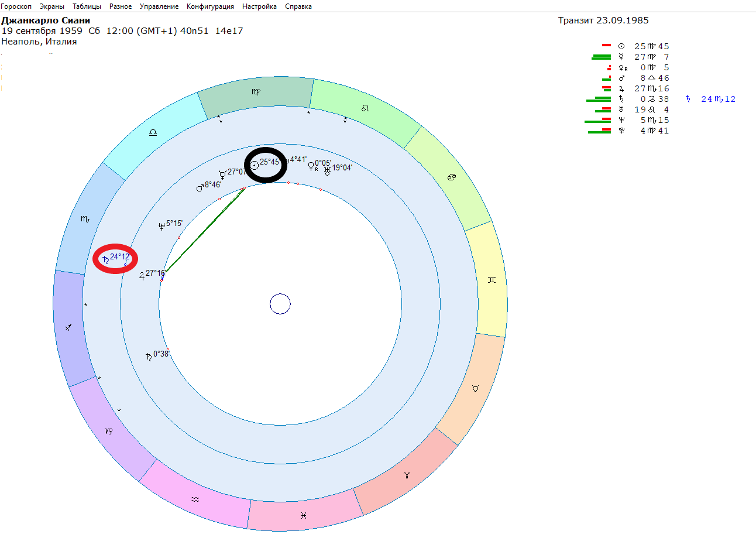Open the Экраны menu
The width and height of the screenshot is (756, 541).
52,6
